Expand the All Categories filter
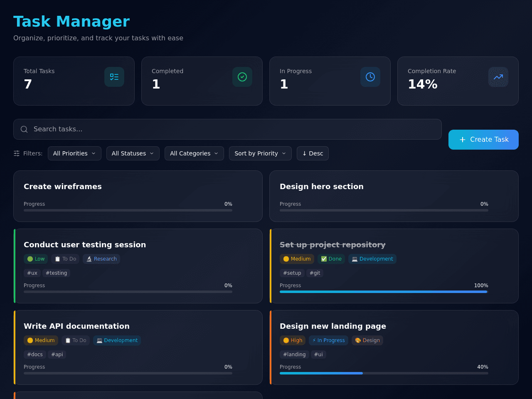This screenshot has width=532, height=399. (194, 153)
